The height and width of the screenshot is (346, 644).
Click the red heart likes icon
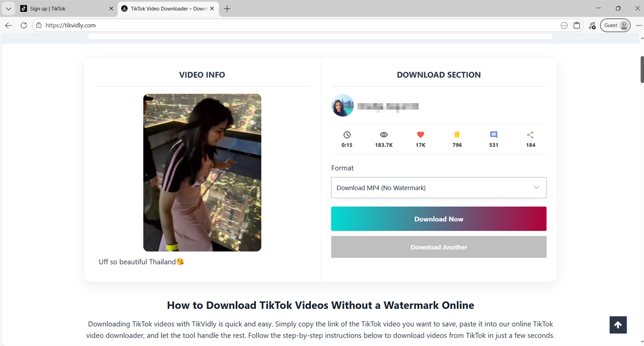[x=421, y=135]
